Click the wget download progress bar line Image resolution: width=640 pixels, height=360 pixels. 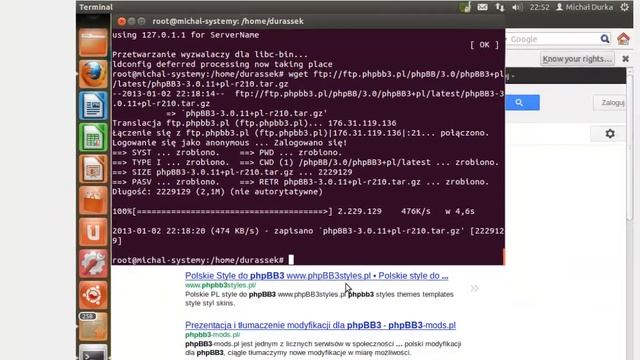pyautogui.click(x=293, y=211)
